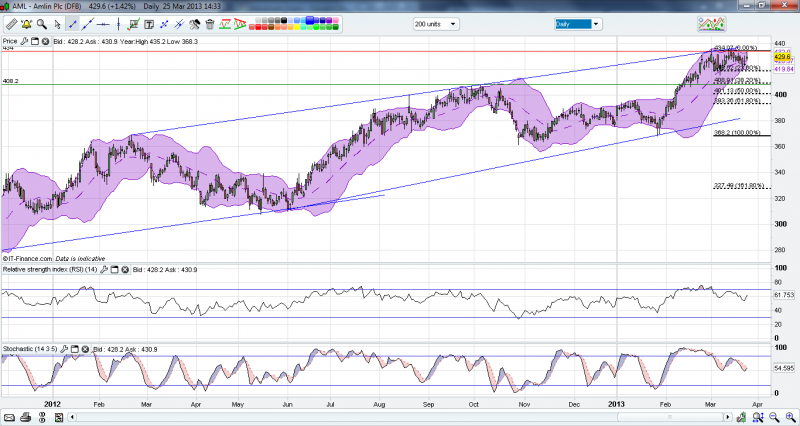This screenshot has height=426, width=800.
Task: Click the horizontal time scrollbar thumb
Action: click(x=670, y=417)
